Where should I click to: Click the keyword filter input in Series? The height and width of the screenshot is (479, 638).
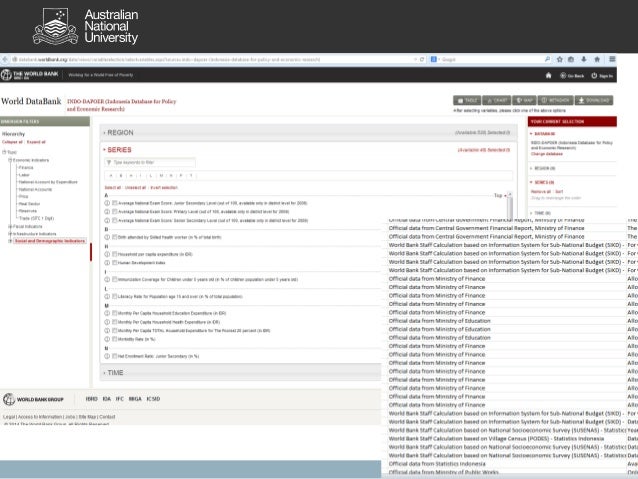pyautogui.click(x=150, y=162)
